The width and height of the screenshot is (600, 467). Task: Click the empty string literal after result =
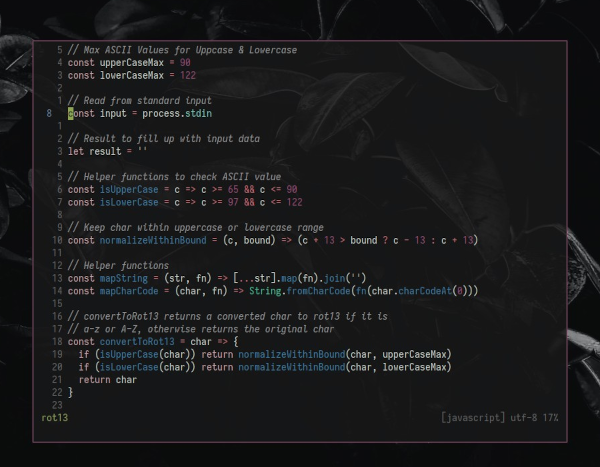142,150
